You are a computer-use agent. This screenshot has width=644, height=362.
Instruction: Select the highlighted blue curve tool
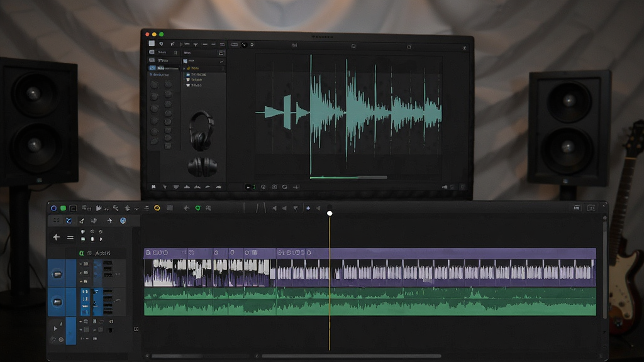69,221
